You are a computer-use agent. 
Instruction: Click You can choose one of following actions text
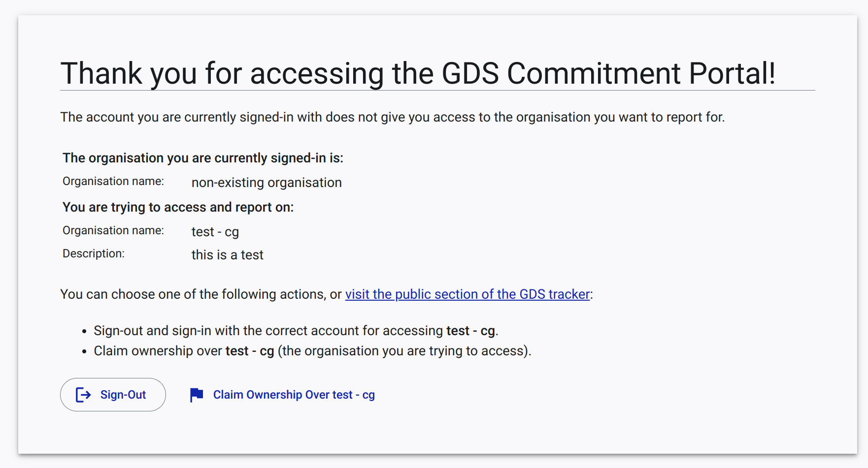pos(201,294)
